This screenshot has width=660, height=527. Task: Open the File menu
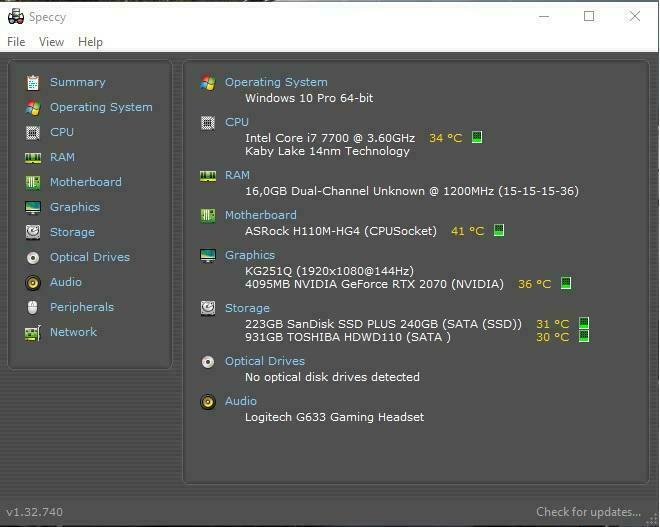[x=16, y=42]
